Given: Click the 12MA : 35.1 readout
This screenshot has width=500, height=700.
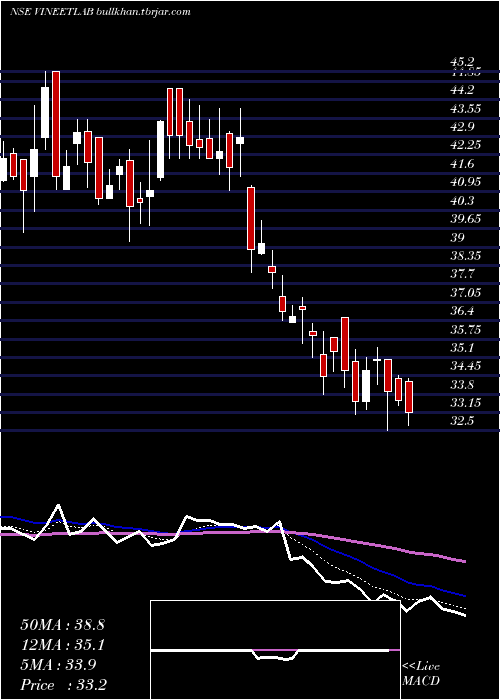Looking at the screenshot, I should (62, 645).
